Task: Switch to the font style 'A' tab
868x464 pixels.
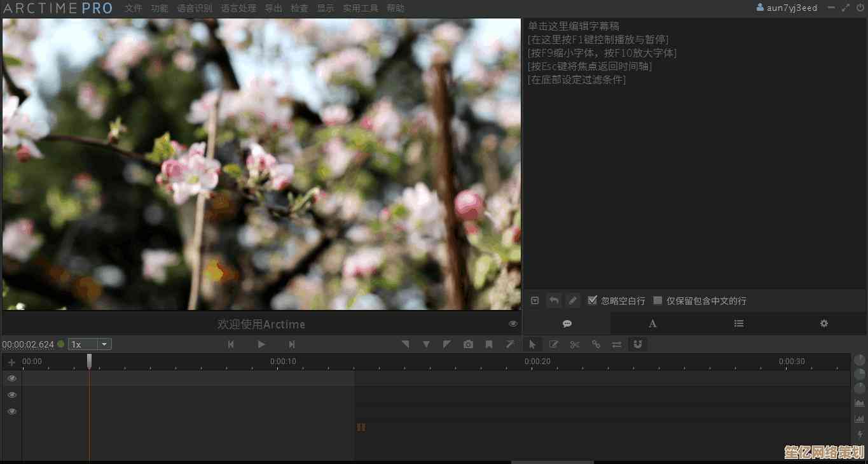Action: (x=652, y=323)
